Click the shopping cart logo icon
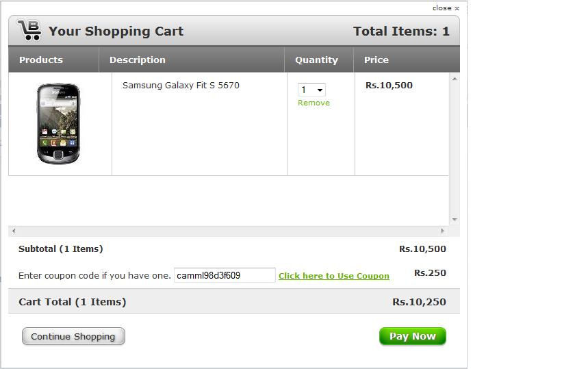This screenshot has width=588, height=369. [x=29, y=30]
